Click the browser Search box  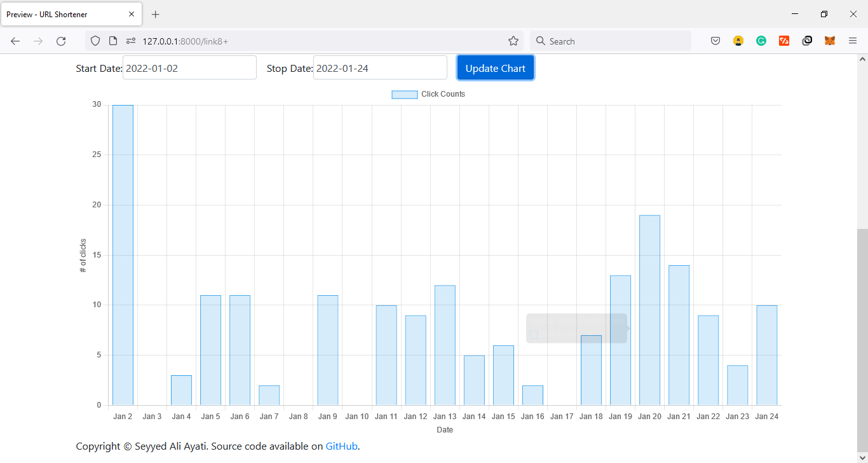point(611,41)
